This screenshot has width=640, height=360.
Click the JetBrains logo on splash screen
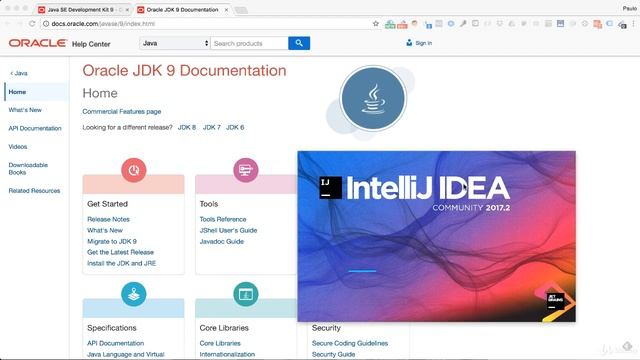(x=556, y=302)
